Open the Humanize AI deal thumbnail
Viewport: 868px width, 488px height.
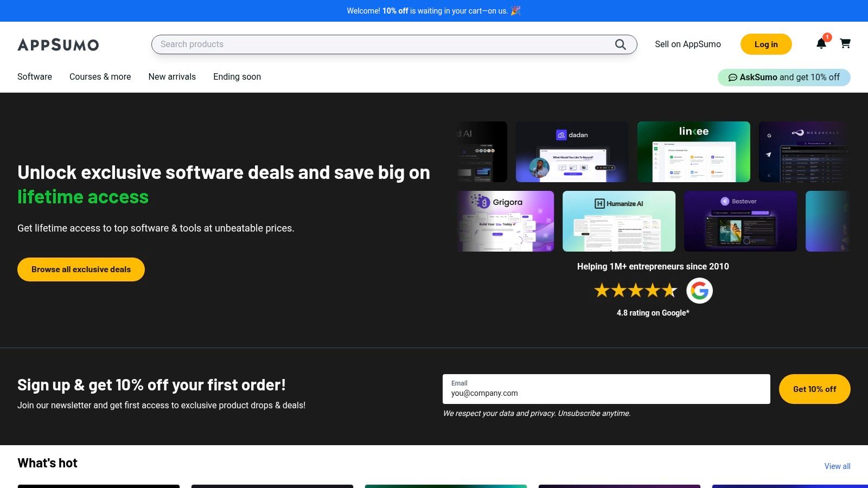(x=619, y=221)
